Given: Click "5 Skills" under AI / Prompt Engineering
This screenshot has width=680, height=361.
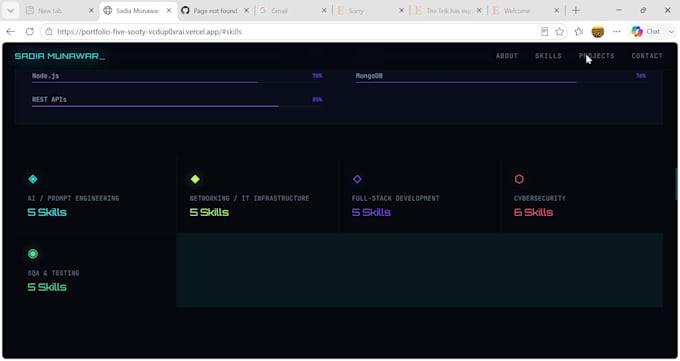Looking at the screenshot, I should [x=47, y=212].
